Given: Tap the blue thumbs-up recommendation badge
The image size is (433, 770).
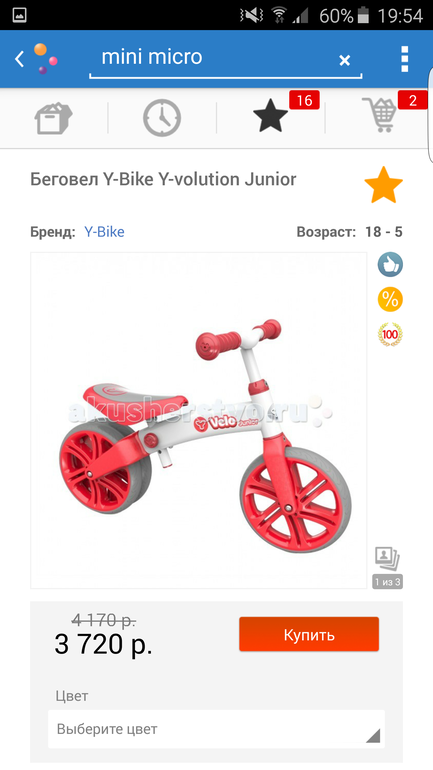Looking at the screenshot, I should click(x=390, y=264).
